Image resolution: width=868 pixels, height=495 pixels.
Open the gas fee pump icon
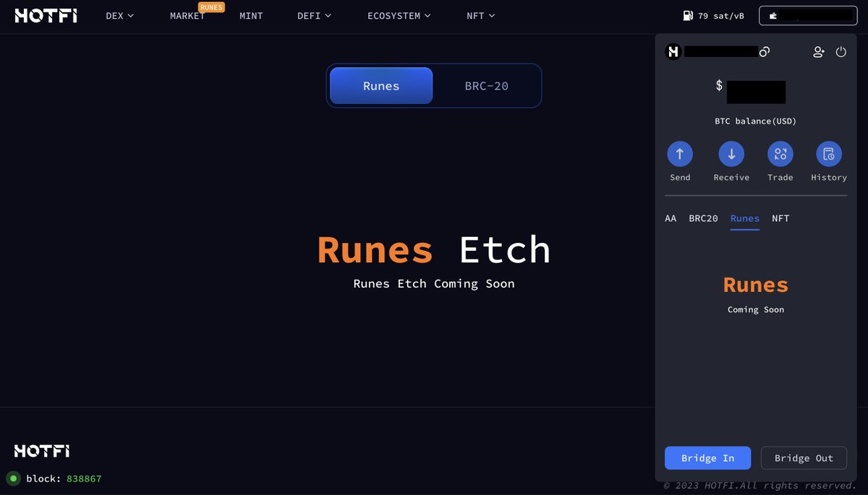tap(688, 15)
